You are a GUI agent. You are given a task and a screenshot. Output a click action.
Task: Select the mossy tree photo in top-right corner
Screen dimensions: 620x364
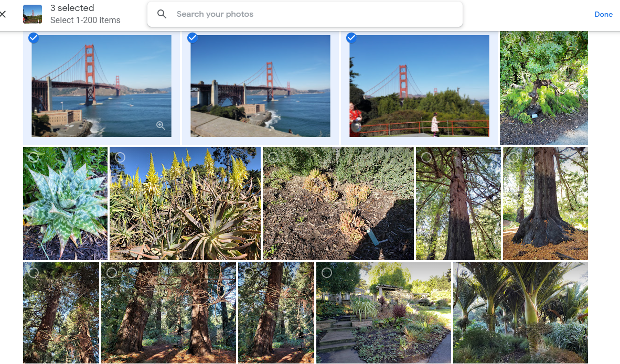[509, 37]
